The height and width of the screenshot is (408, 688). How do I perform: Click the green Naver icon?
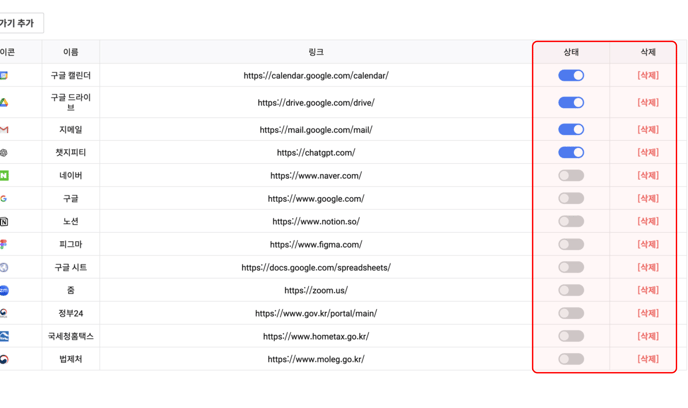click(4, 175)
